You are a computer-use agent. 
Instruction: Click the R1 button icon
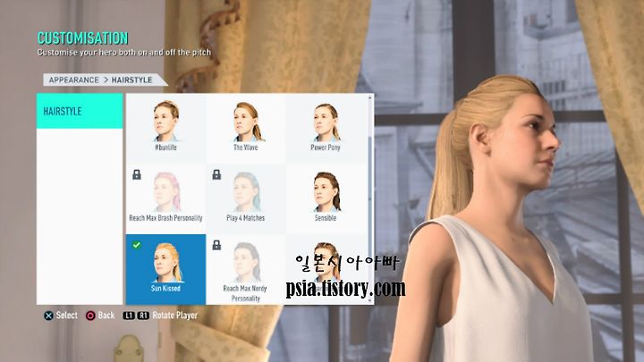click(143, 316)
